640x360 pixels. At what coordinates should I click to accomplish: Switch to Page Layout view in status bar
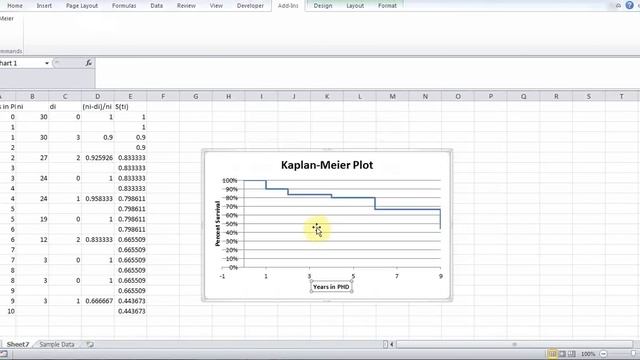[562, 354]
